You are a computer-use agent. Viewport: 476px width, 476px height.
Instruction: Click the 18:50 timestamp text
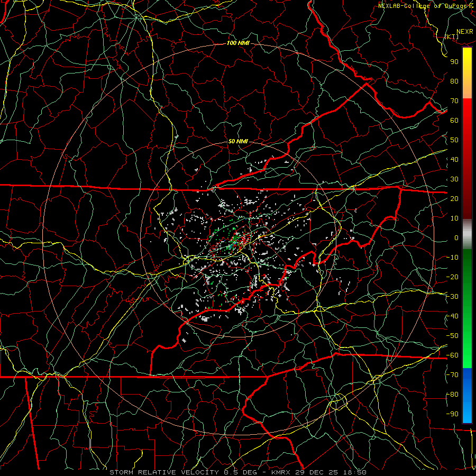click(354, 472)
